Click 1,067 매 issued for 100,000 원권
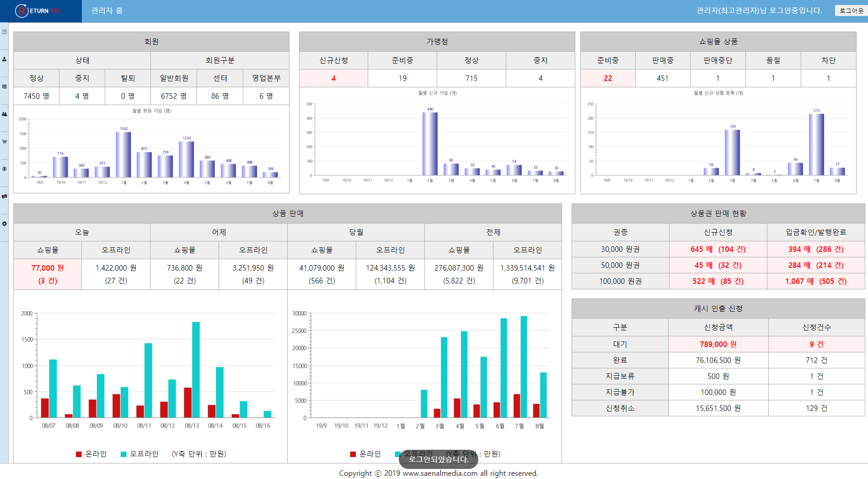Image resolution: width=868 pixels, height=479 pixels. click(x=815, y=281)
